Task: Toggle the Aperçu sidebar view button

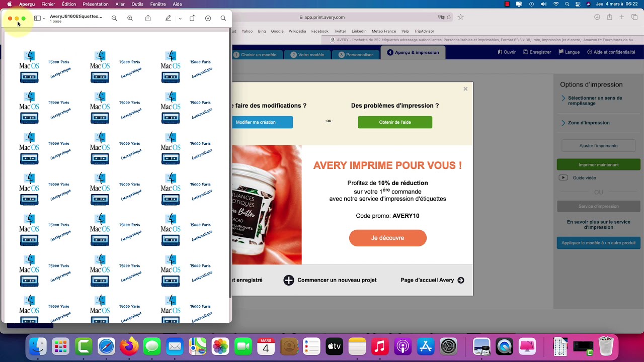Action: click(37, 18)
